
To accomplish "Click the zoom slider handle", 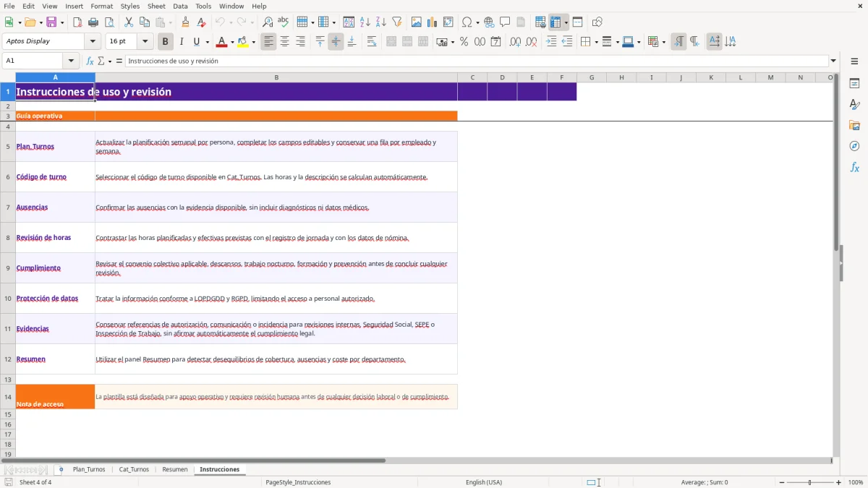I will [809, 482].
